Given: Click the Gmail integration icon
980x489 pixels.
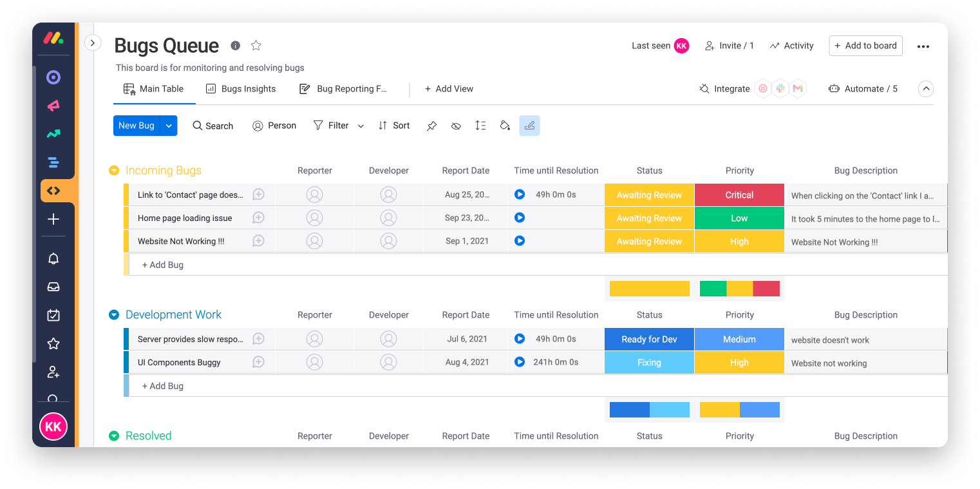Looking at the screenshot, I should click(x=798, y=88).
